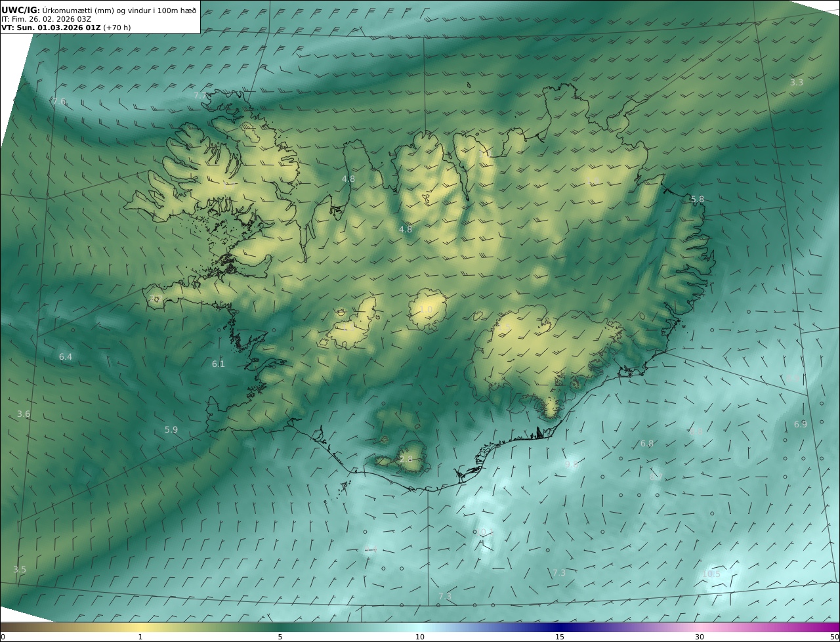Click the 5.8 value near the east coast
This screenshot has height=642, width=840.
click(x=697, y=199)
